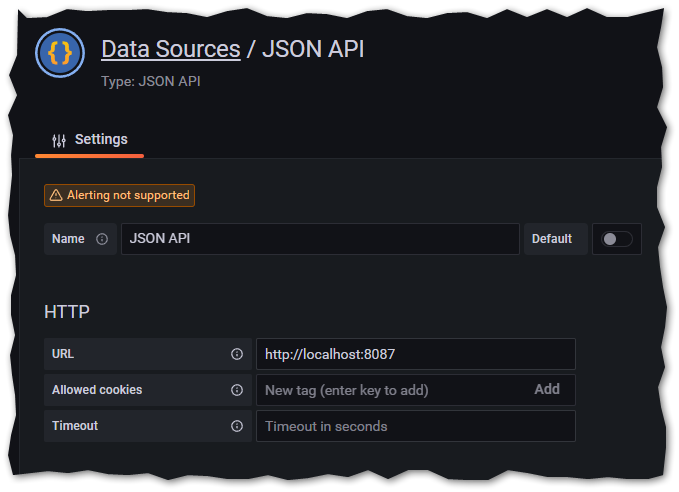Click the URL field with http://localhost:8087
Screen dimensions: 679x492
pyautogui.click(x=416, y=354)
